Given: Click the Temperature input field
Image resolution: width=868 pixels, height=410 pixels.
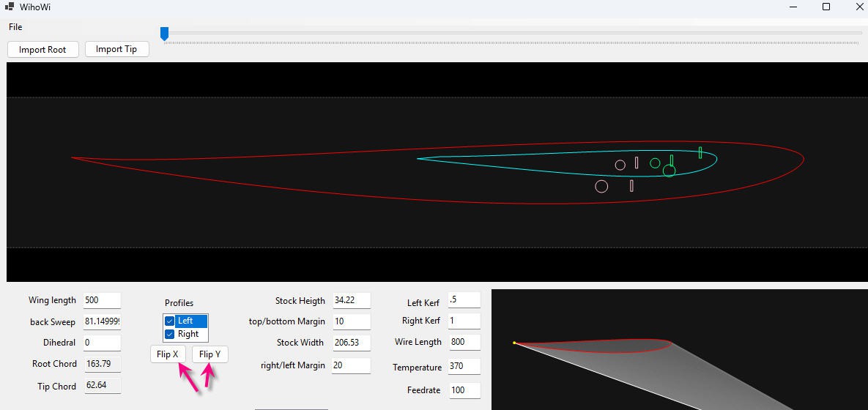Looking at the screenshot, I should click(464, 366).
